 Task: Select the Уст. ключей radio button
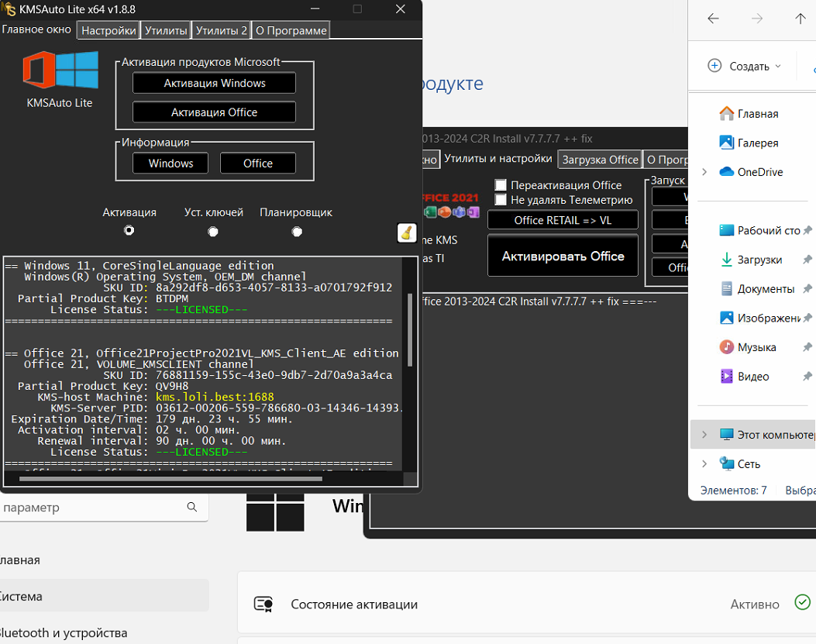click(x=213, y=231)
